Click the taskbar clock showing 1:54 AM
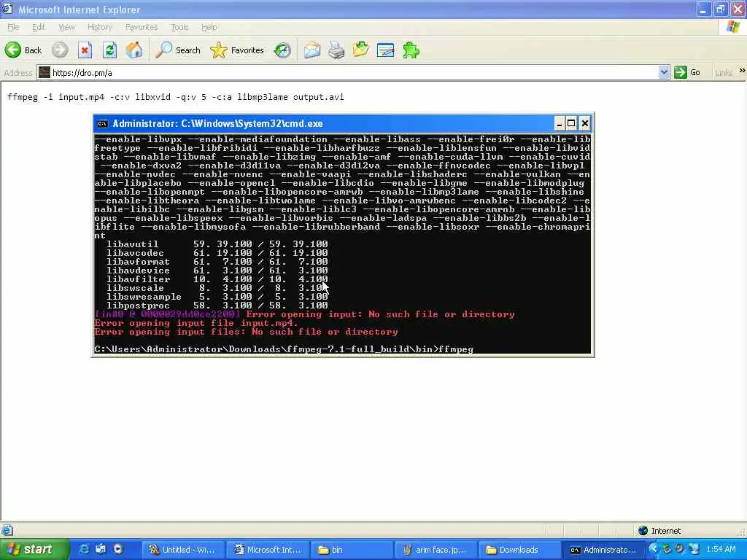The image size is (747, 560). coord(721,549)
